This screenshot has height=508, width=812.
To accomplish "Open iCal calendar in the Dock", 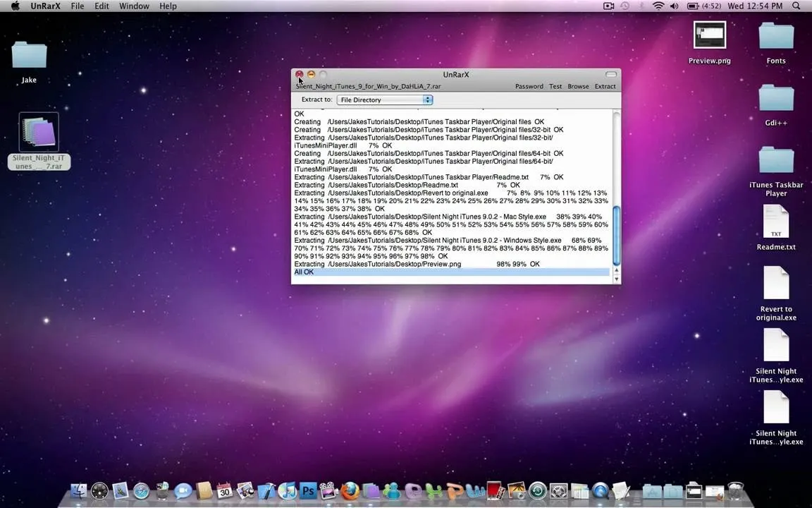I will 224,490.
